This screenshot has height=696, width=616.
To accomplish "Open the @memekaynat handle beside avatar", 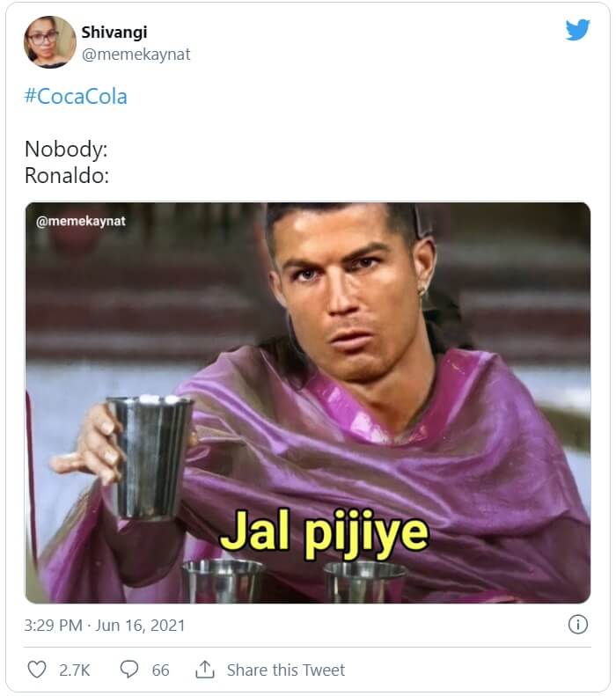I will pyautogui.click(x=136, y=55).
